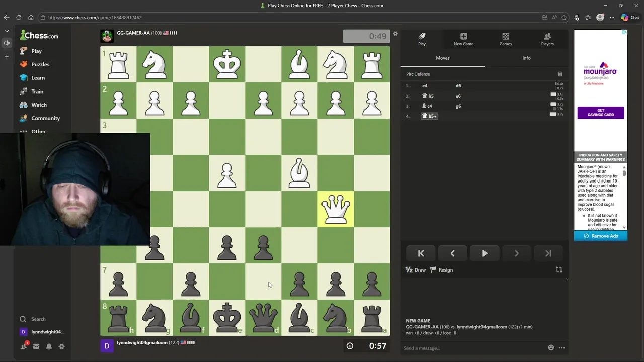Open the Play rocket tab
The image size is (644, 362).
[422, 39]
